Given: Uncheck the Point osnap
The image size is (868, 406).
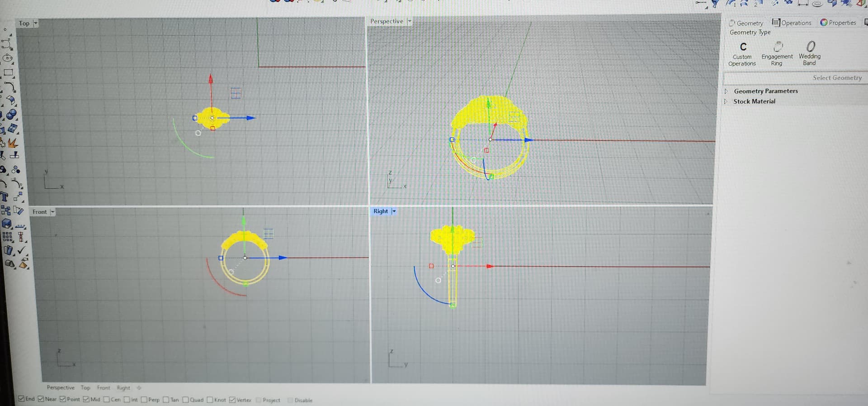Looking at the screenshot, I should pyautogui.click(x=63, y=399).
